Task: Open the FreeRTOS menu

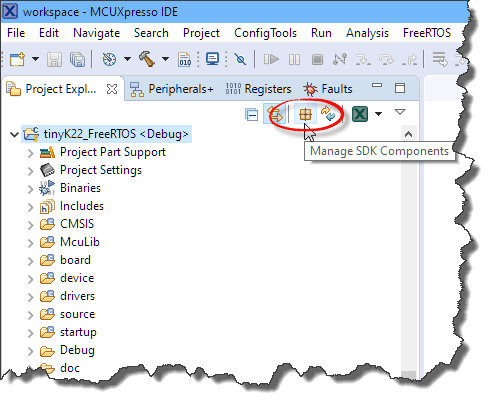Action: (x=427, y=33)
